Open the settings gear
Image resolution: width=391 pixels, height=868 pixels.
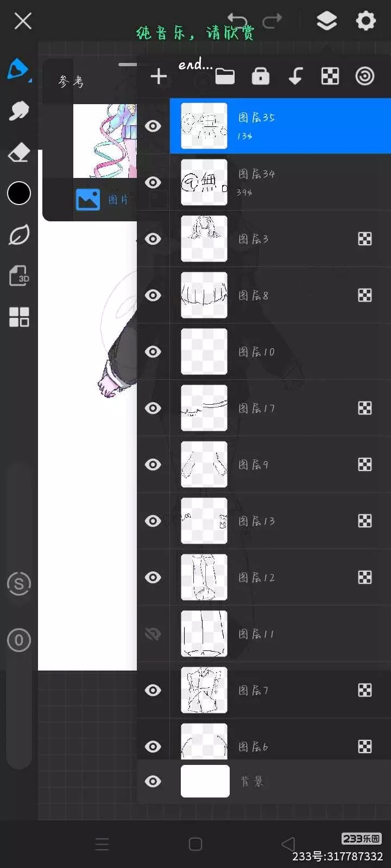tap(365, 21)
